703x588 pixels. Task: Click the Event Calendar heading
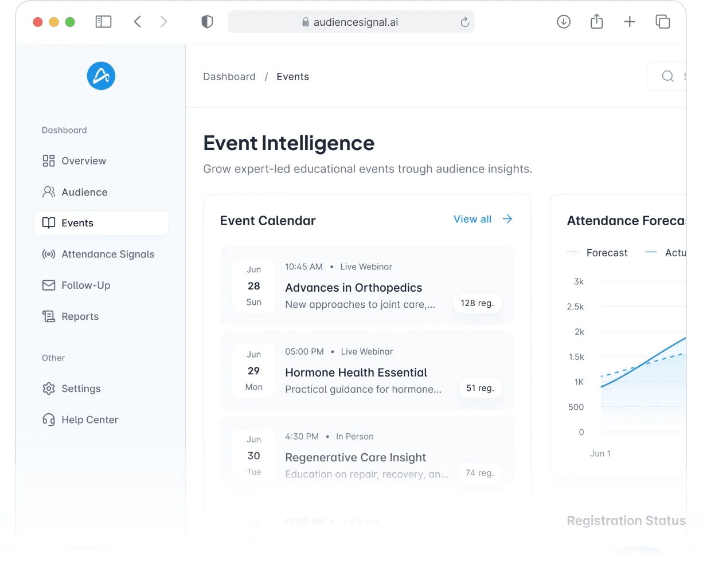pyautogui.click(x=268, y=221)
